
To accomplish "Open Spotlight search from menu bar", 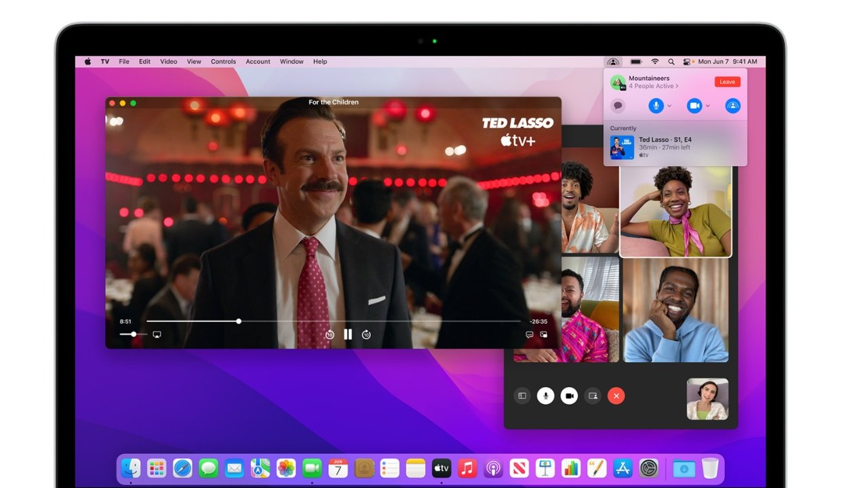I will coord(671,62).
